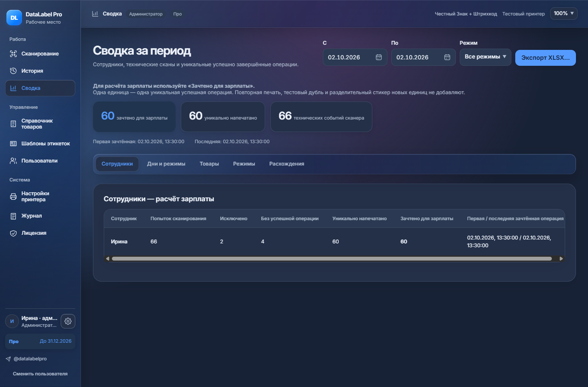588x387 pixels.
Task: Click the Попыток сканирования column header
Action: click(178, 218)
